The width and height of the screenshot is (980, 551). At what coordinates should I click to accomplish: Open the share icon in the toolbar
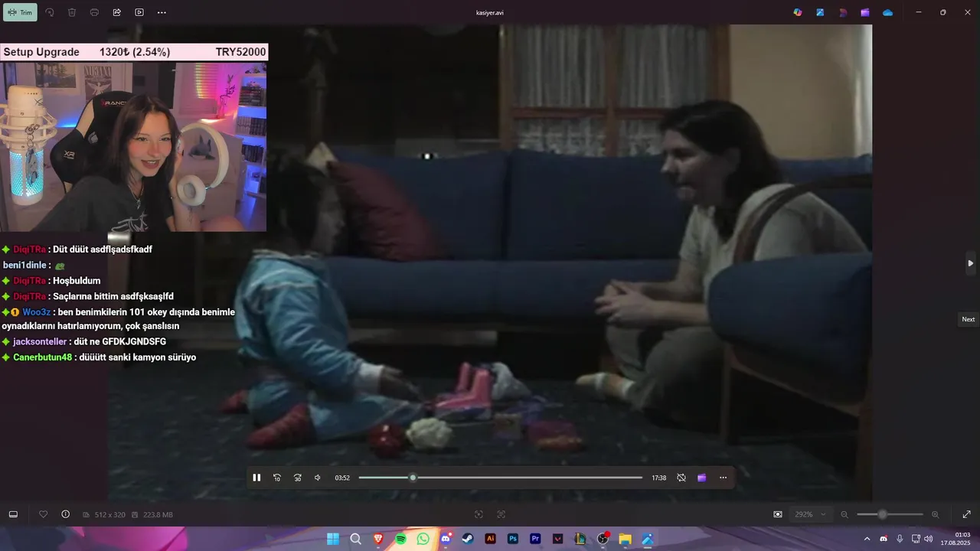[117, 12]
